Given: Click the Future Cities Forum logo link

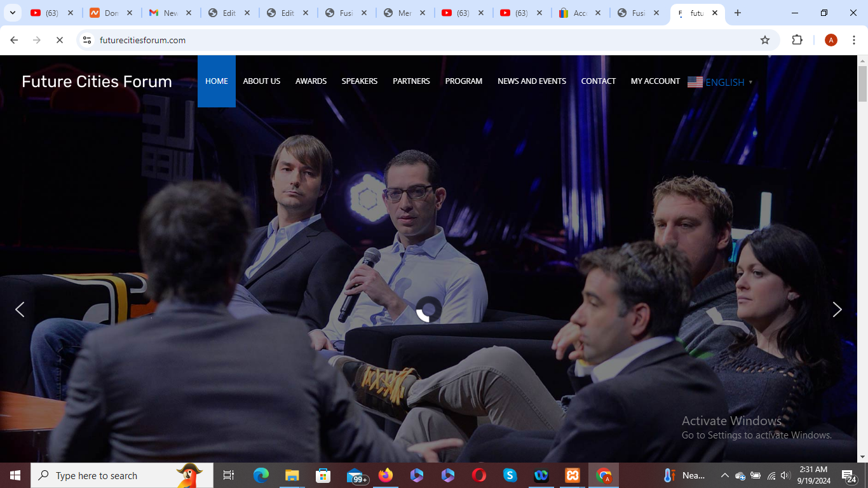Looking at the screenshot, I should [97, 81].
